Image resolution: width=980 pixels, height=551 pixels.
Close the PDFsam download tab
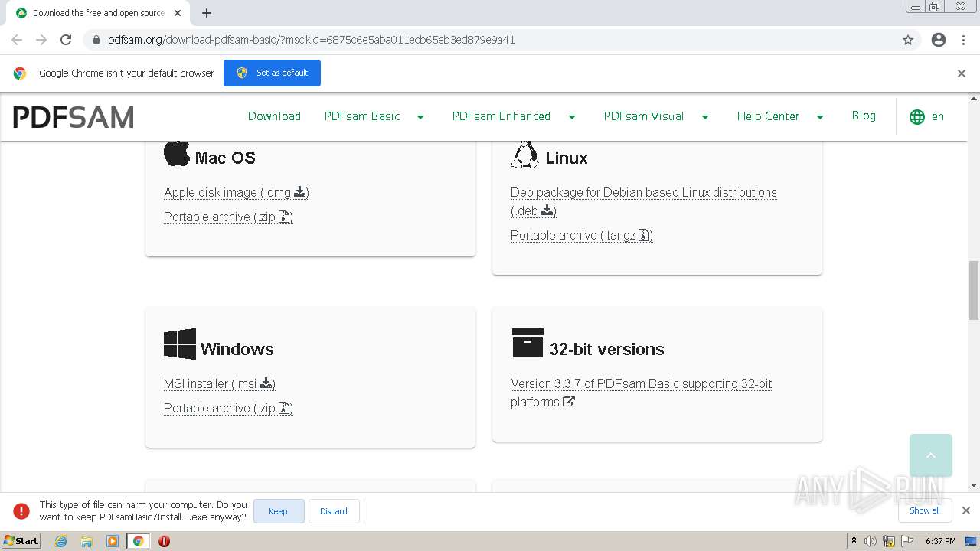tap(178, 13)
